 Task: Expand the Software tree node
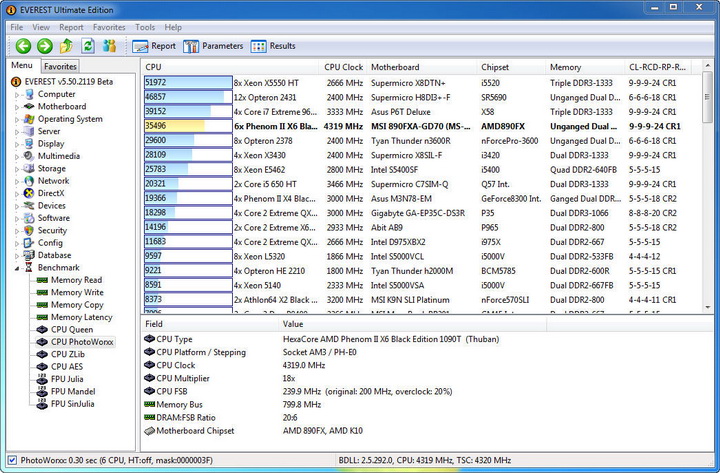pyautogui.click(x=17, y=219)
